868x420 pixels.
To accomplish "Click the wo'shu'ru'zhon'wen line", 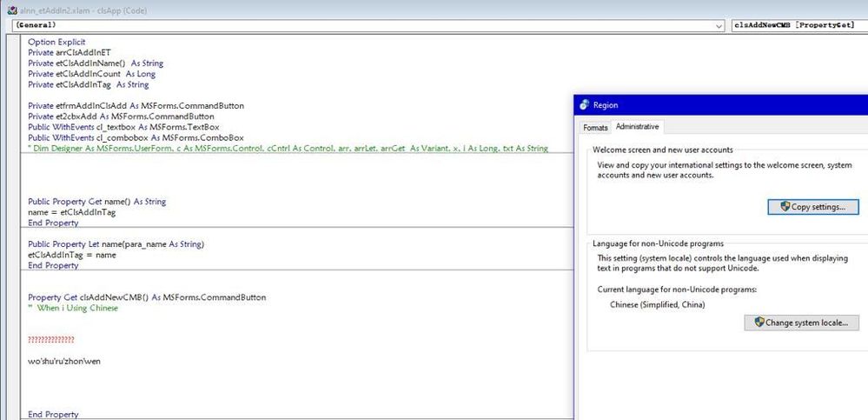I will [64, 361].
